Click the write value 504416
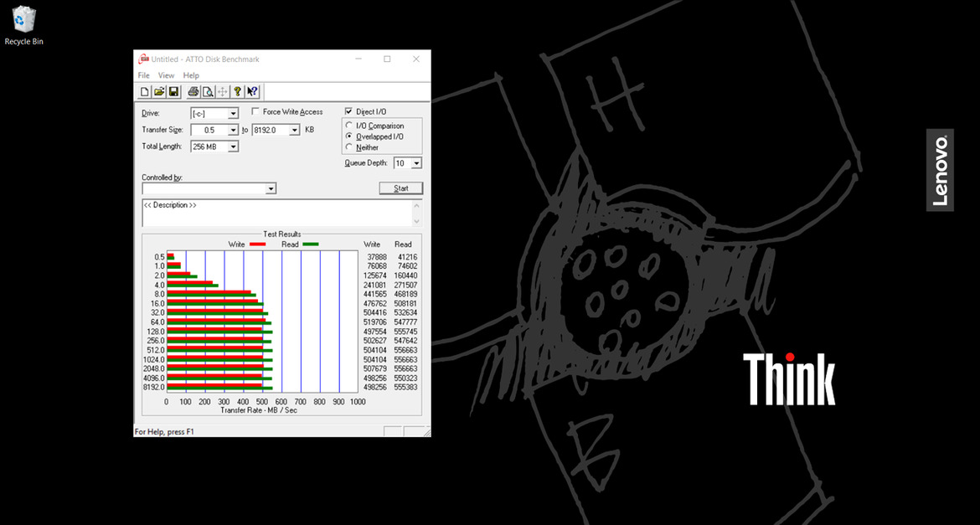Image resolution: width=980 pixels, height=525 pixels. pyautogui.click(x=375, y=312)
